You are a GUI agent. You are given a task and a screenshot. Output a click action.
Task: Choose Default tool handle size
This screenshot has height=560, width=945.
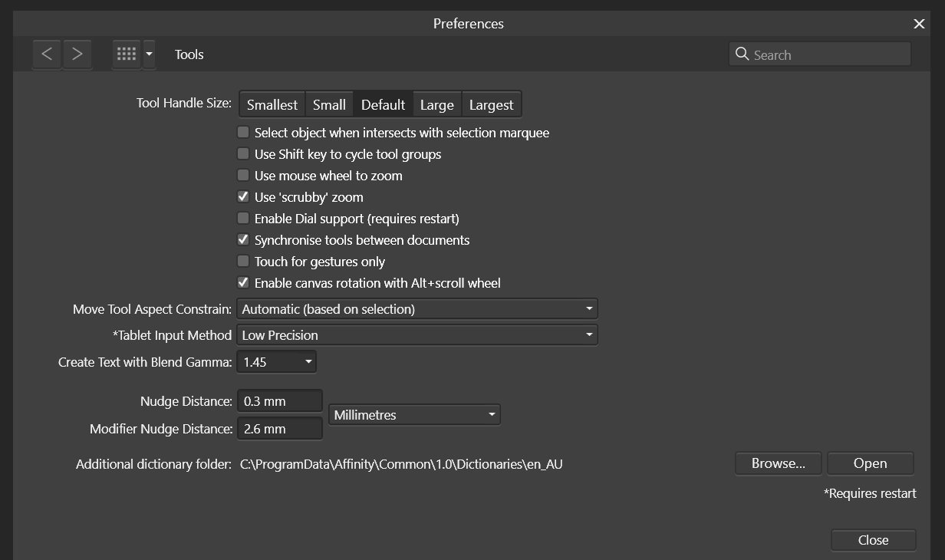click(x=383, y=105)
